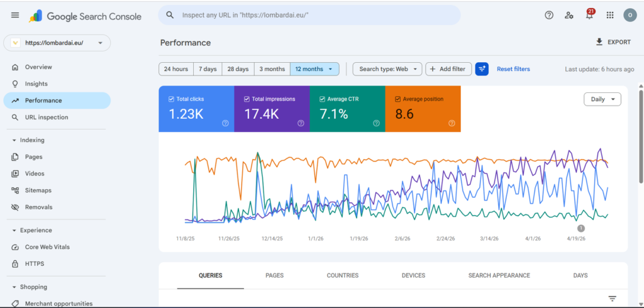Click the "Last update: 6 hours ago" text
The width and height of the screenshot is (644, 308).
pos(599,69)
